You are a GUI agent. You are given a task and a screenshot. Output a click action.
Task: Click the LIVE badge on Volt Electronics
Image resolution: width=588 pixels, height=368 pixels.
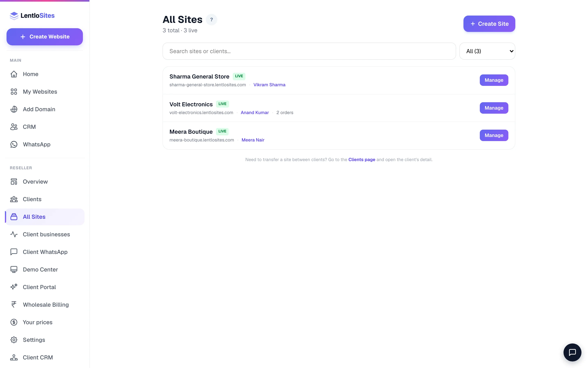coord(222,104)
